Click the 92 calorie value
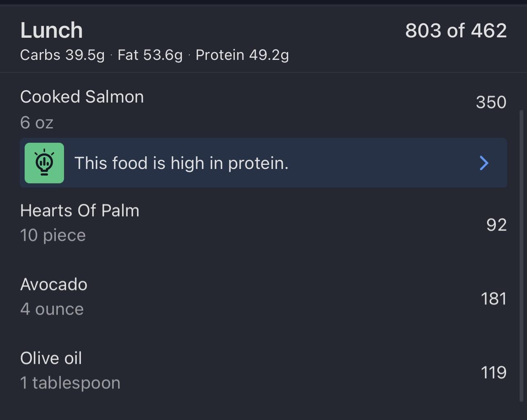 click(496, 225)
